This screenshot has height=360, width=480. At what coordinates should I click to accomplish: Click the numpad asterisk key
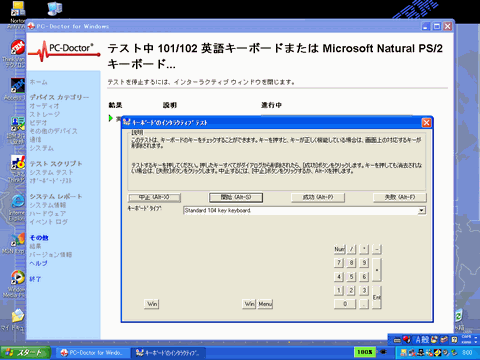point(364,249)
